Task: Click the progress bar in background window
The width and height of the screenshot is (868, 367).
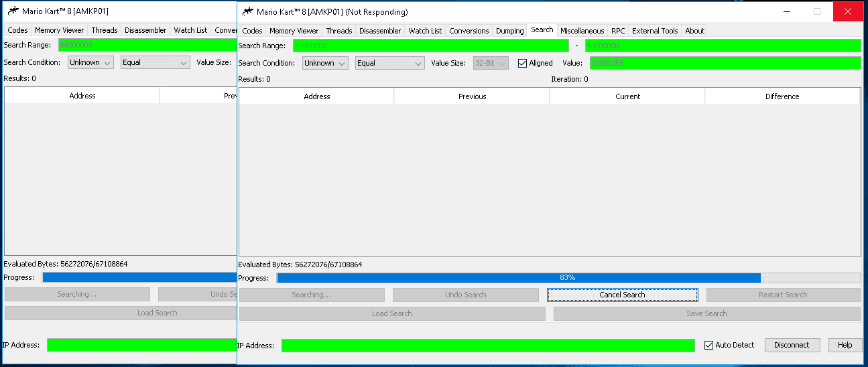Action: (139, 277)
